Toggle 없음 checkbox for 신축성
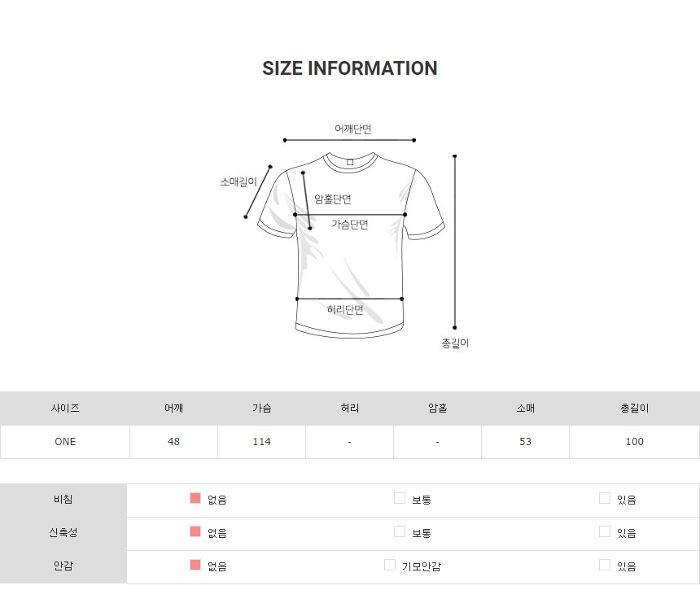This screenshot has height=590, width=700. [x=195, y=531]
